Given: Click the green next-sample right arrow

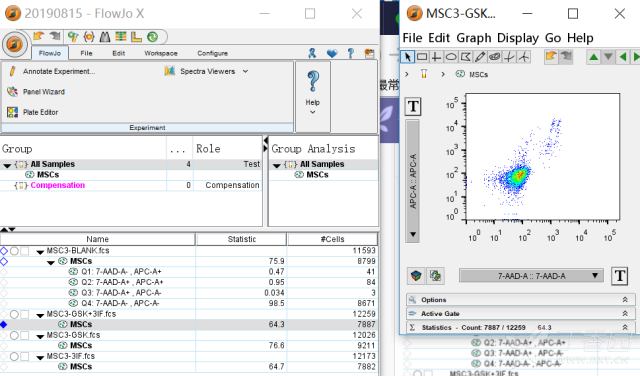Looking at the screenshot, I should click(636, 57).
